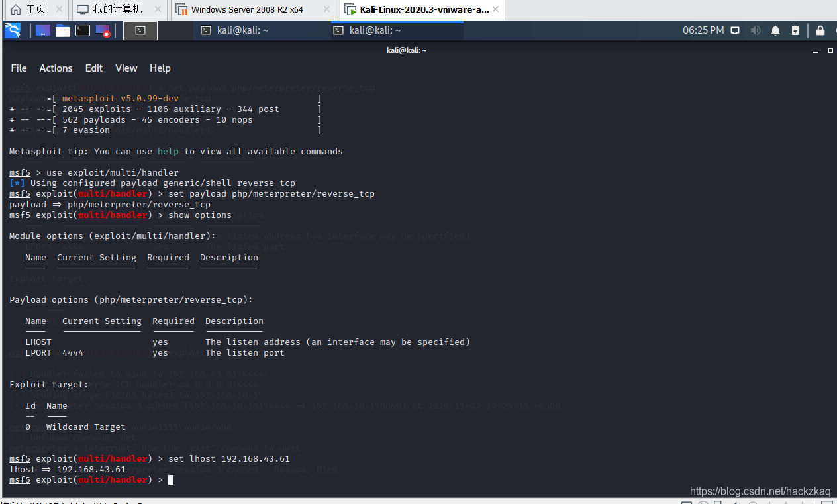
Task: Click the display settings tray icon
Action: (x=735, y=30)
